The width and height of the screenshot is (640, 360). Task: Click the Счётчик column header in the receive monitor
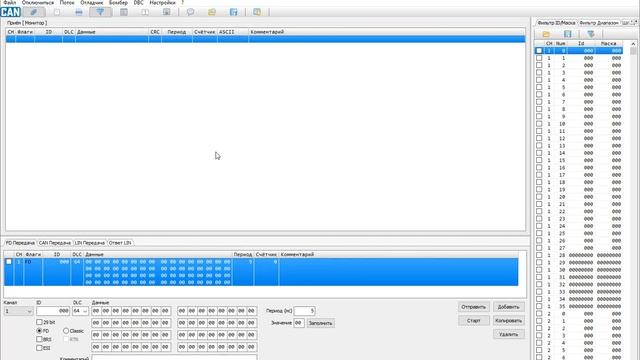click(204, 32)
